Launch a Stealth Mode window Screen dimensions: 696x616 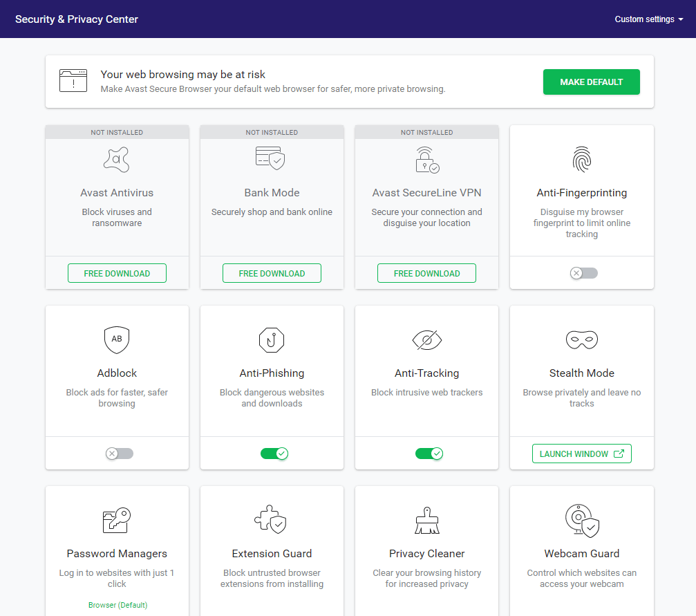coord(581,454)
